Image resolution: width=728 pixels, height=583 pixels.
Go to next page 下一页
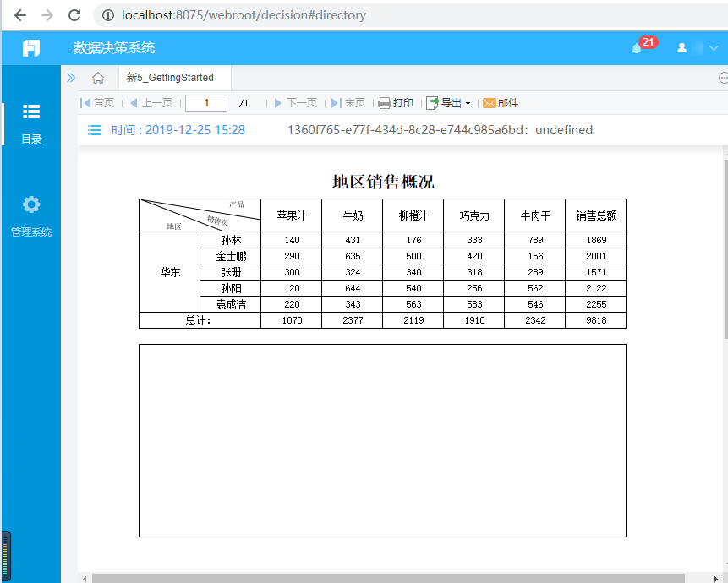pyautogui.click(x=296, y=103)
